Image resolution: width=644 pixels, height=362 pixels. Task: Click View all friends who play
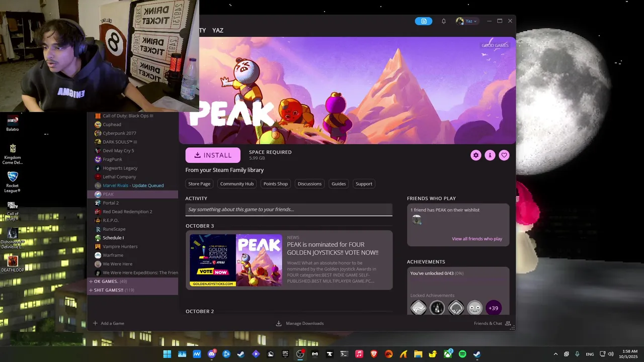point(477,239)
